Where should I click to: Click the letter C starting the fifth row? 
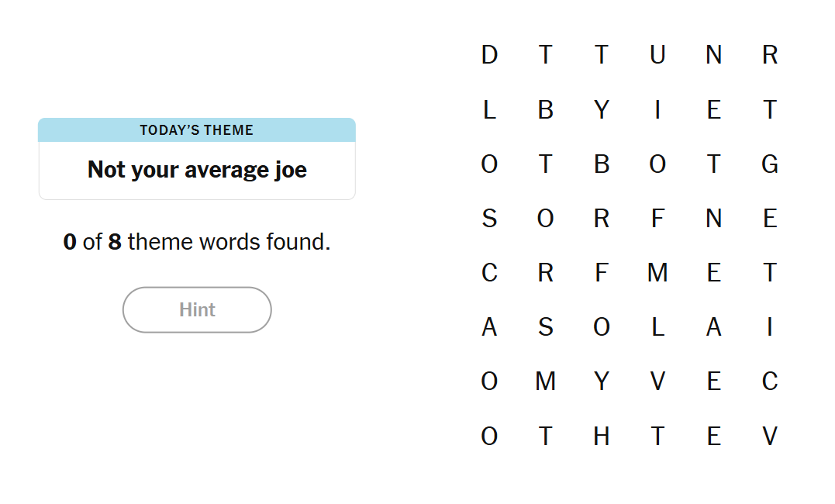click(x=489, y=273)
